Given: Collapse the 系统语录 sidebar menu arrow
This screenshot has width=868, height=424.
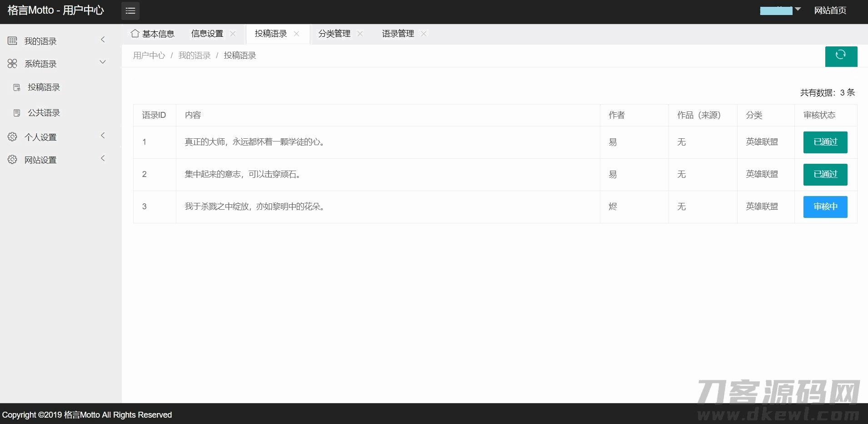Looking at the screenshot, I should (103, 62).
